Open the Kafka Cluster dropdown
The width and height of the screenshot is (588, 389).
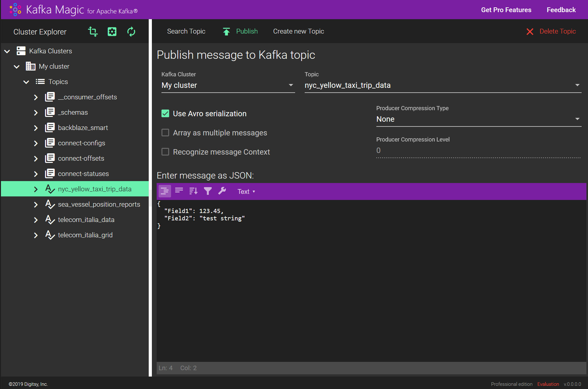point(228,85)
